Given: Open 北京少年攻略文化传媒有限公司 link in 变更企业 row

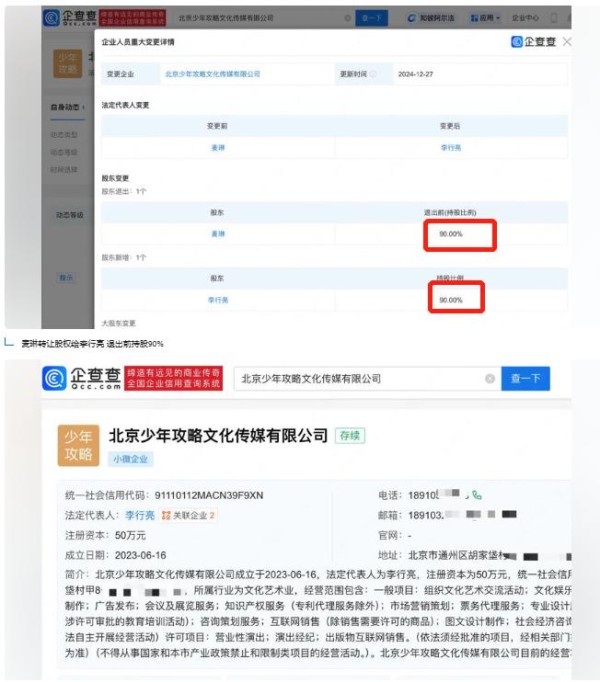Looking at the screenshot, I should (212, 74).
